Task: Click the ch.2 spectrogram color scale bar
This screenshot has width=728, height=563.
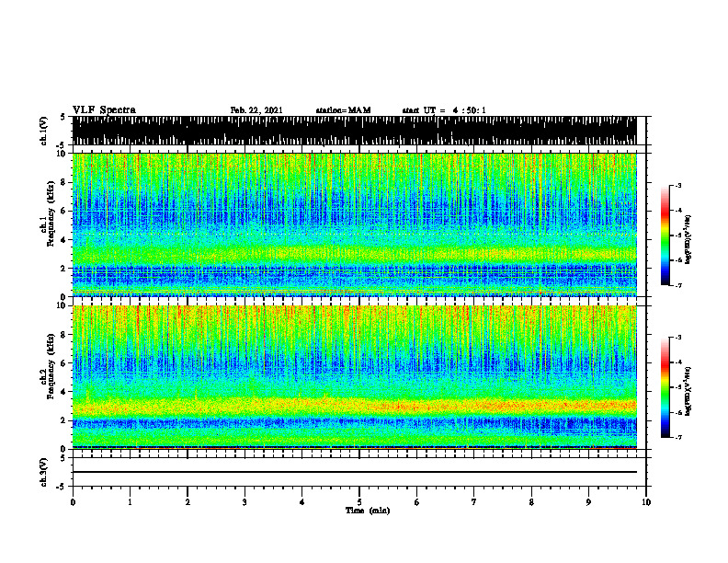Action: pos(665,387)
